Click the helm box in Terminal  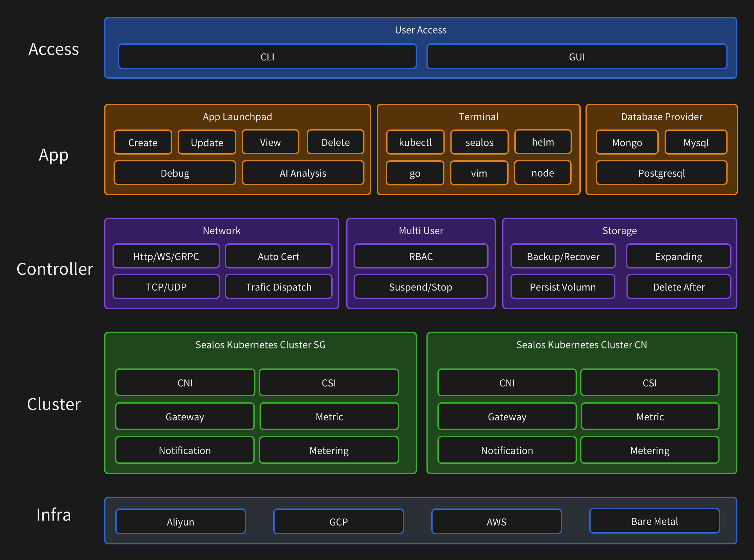(x=543, y=142)
